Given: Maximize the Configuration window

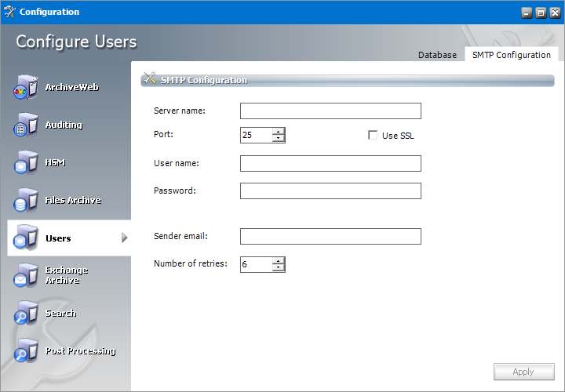Looking at the screenshot, I should click(x=541, y=13).
